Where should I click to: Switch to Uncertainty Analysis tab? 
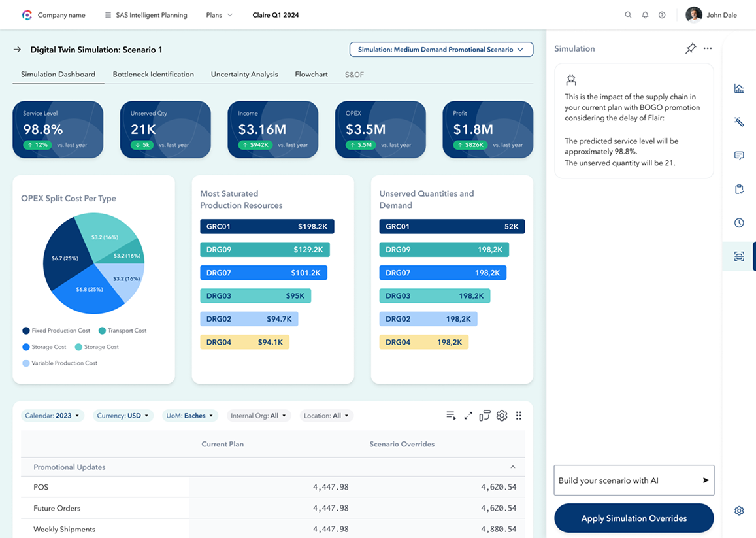244,75
